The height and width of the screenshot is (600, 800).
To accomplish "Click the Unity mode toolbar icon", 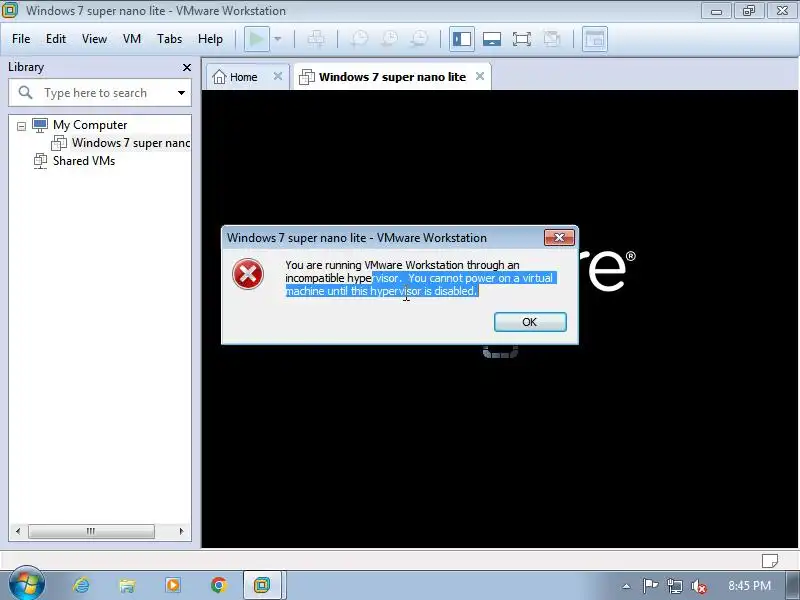I will coord(552,39).
